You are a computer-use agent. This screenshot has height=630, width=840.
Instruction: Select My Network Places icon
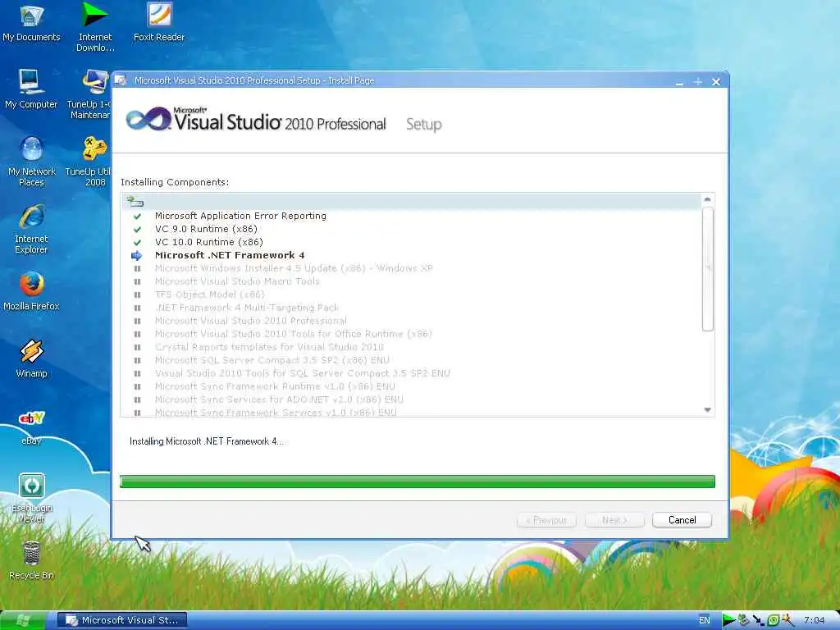pyautogui.click(x=32, y=162)
